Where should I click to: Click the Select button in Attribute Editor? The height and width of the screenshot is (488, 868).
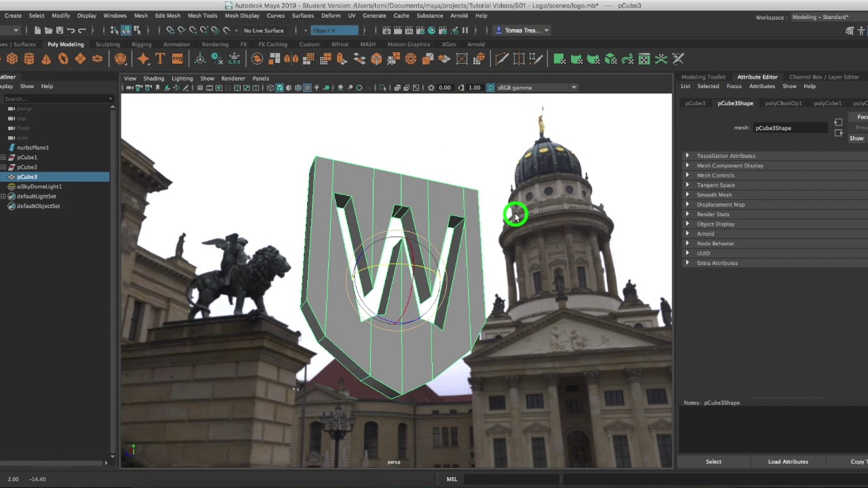713,462
